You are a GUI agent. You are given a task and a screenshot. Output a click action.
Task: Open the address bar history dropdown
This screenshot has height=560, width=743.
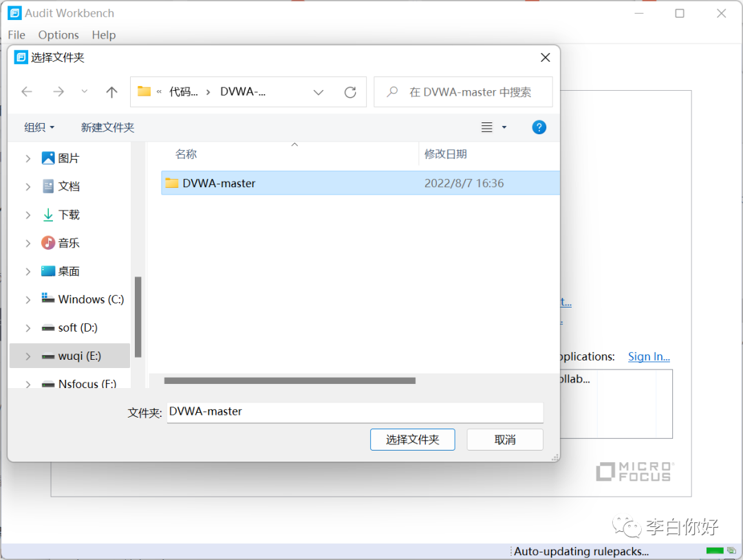pos(319,92)
